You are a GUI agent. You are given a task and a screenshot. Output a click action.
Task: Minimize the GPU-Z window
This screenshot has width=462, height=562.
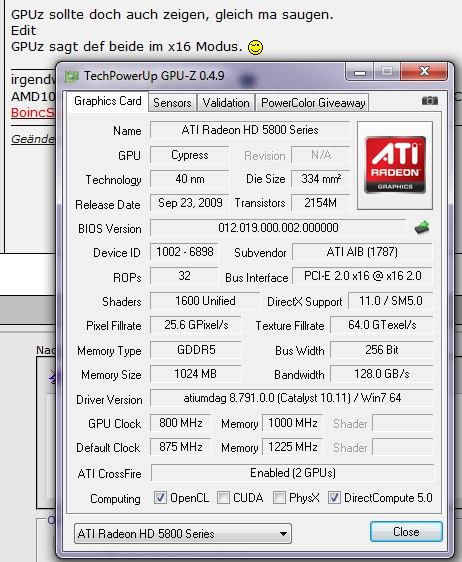(x=360, y=72)
